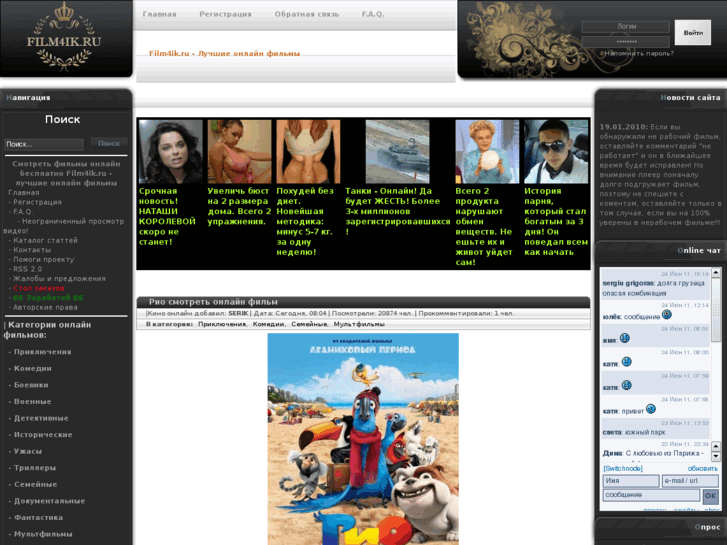The width and height of the screenshot is (727, 545).
Task: Open Регистрация in the sidebar navigation
Action: [x=37, y=202]
